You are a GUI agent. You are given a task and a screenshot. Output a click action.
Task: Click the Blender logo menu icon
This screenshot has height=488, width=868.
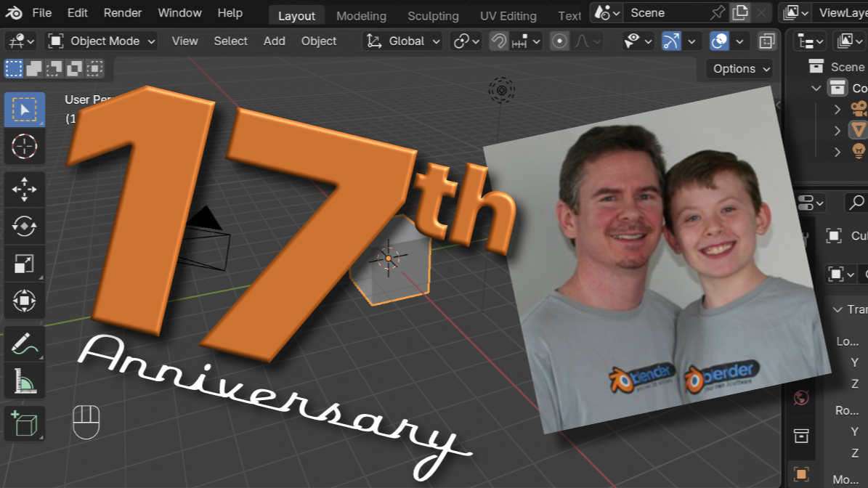click(x=13, y=13)
